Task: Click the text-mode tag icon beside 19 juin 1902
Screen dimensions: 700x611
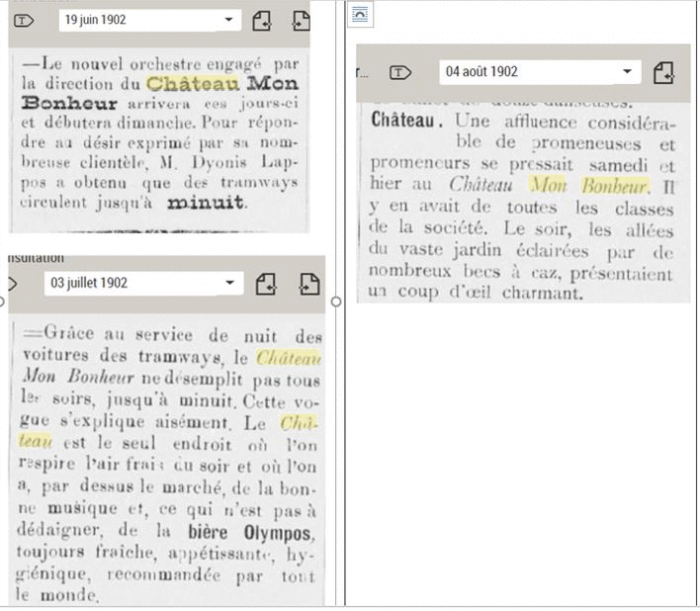Action: [24, 21]
